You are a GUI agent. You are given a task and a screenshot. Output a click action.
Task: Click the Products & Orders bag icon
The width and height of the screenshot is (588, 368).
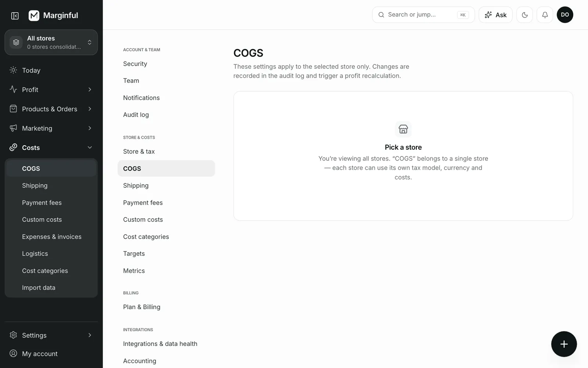13,109
